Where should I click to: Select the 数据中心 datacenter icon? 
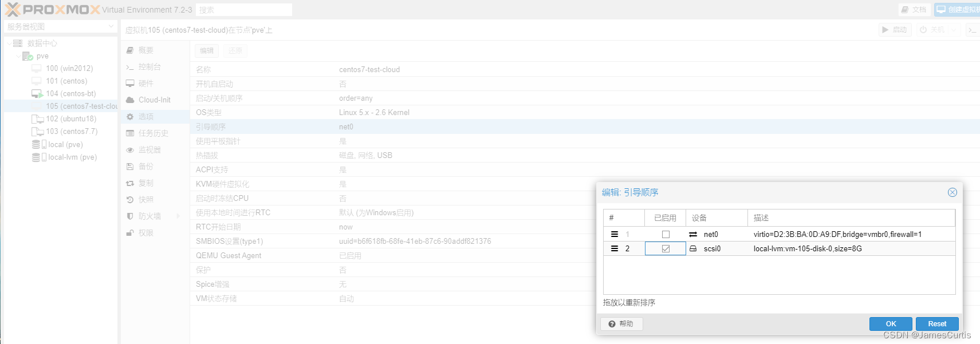17,44
